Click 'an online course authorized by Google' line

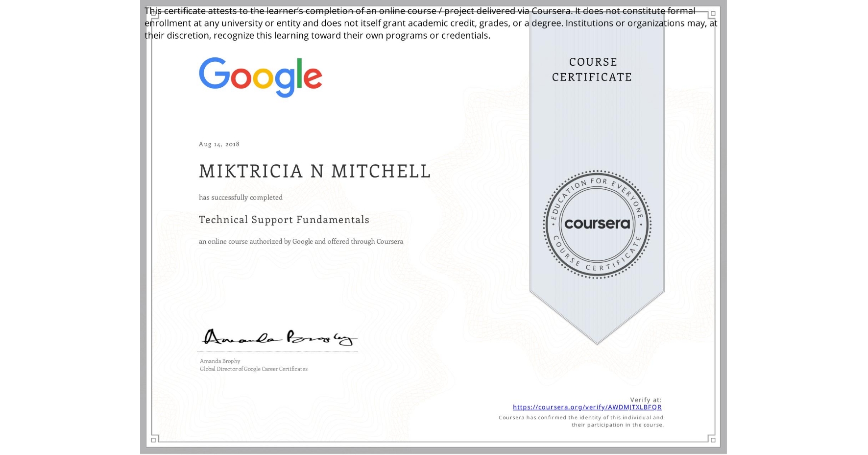click(x=301, y=241)
